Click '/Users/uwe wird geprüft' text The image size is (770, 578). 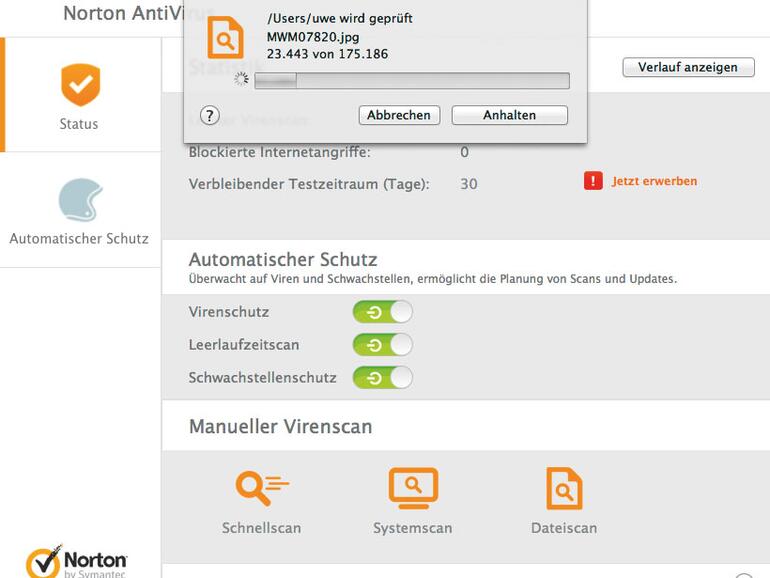point(340,19)
